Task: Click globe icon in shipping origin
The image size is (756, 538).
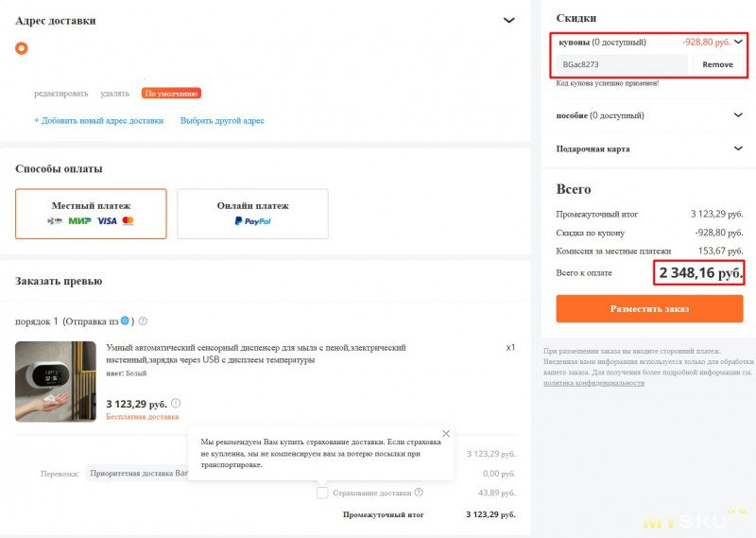Action: 125,321
